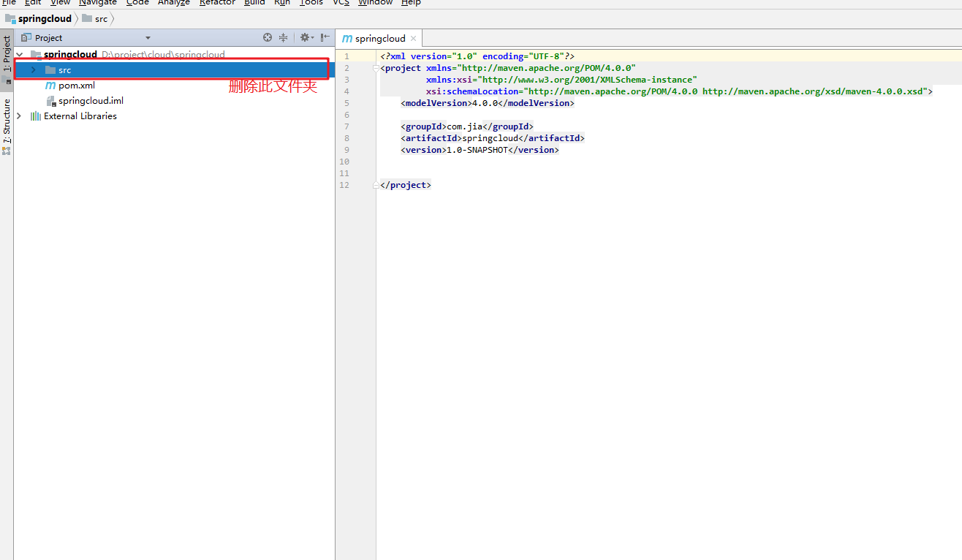
Task: Click line number 11 in the gutter
Action: click(344, 173)
